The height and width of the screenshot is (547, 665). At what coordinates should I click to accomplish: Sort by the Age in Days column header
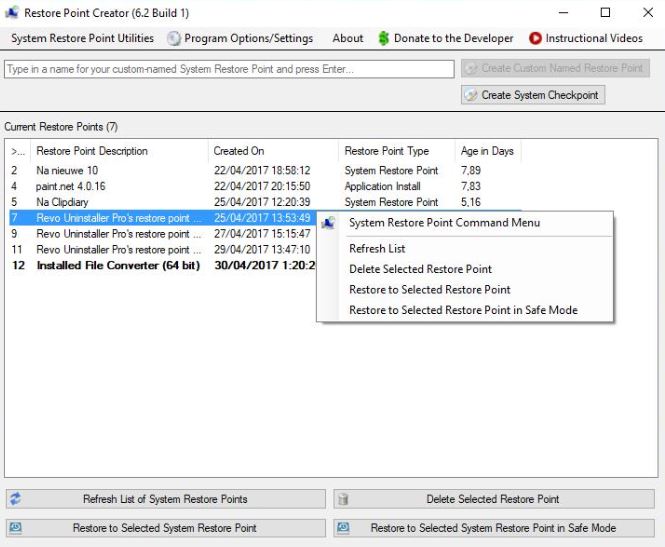tap(487, 151)
